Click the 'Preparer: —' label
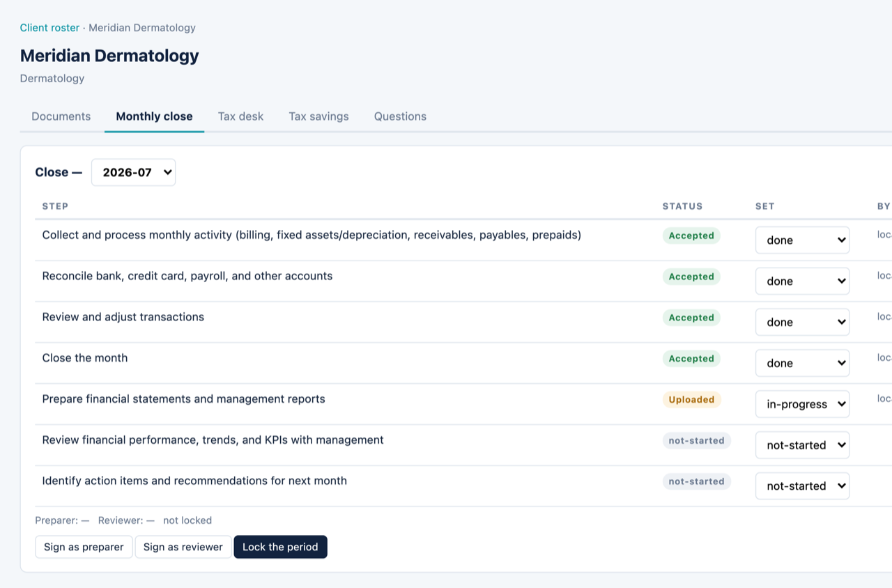Screen dimensions: 892x588 point(62,520)
